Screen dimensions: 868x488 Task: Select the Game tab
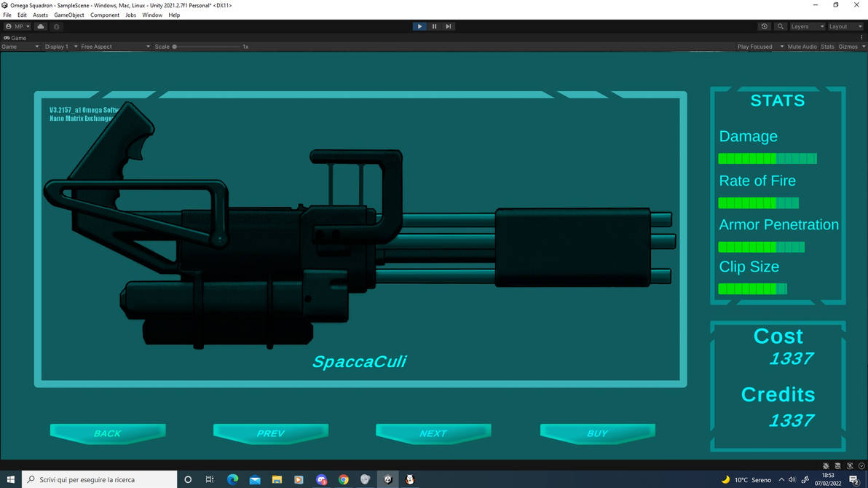[x=15, y=38]
